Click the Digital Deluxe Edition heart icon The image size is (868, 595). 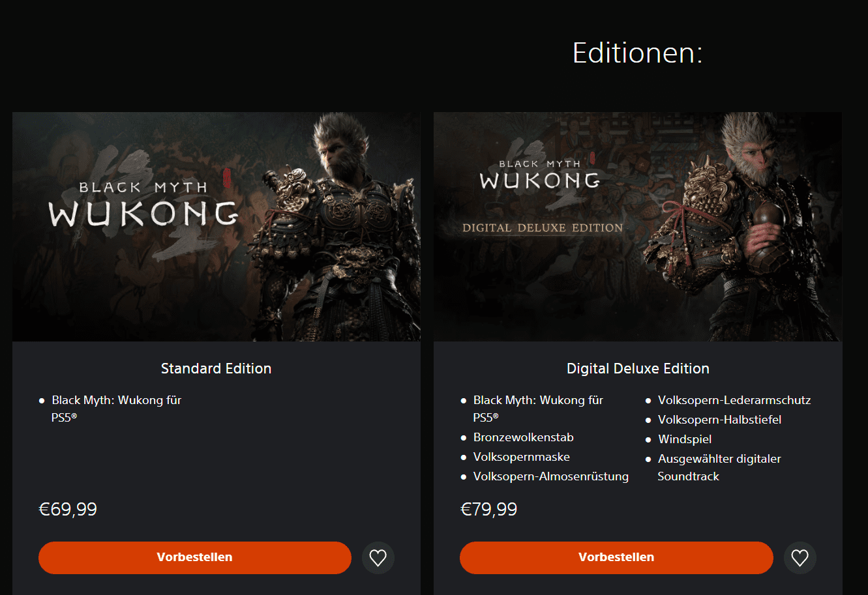click(x=800, y=558)
